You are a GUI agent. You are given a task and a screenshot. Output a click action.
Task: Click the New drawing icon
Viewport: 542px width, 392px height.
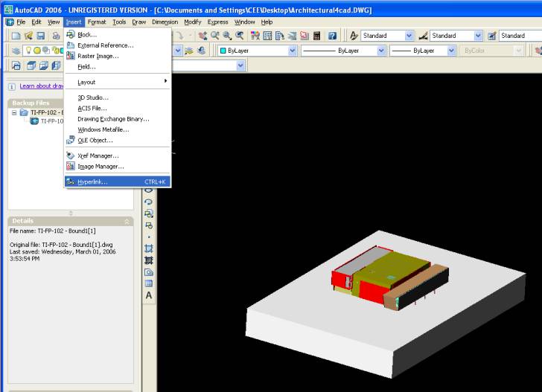16,36
